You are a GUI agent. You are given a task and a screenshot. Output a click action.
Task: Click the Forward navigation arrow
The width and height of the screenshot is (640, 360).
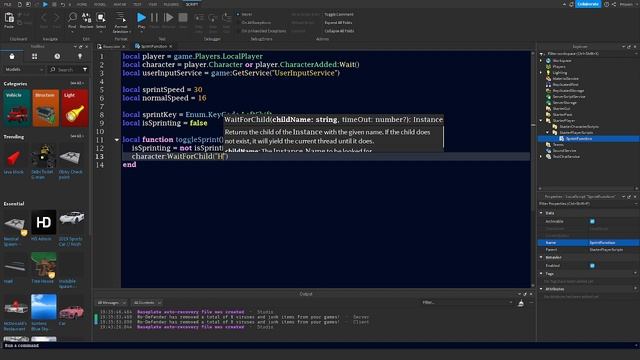(x=56, y=18)
